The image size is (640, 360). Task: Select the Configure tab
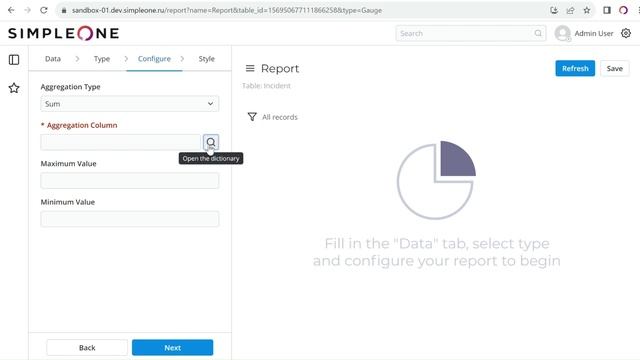(x=154, y=59)
